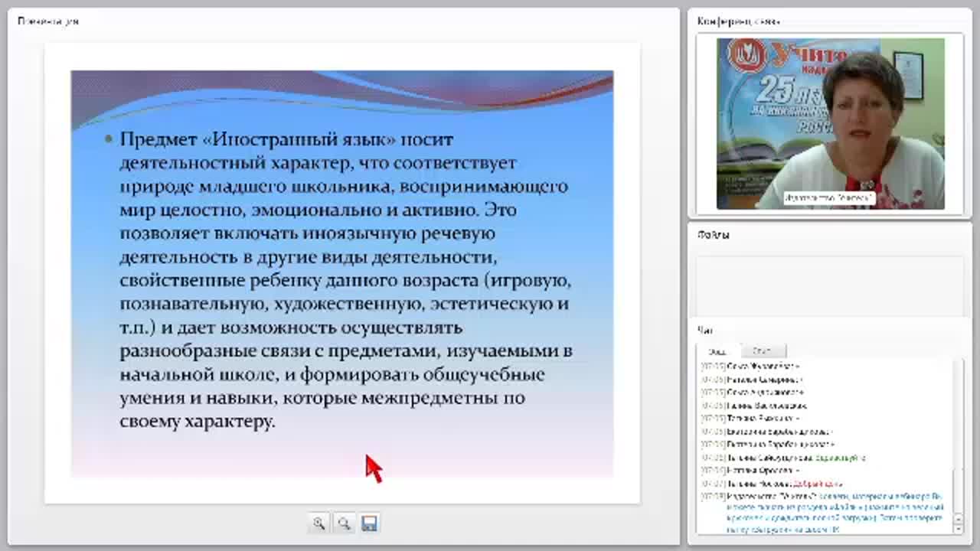Select the chat message with green greeting text

pos(784,458)
